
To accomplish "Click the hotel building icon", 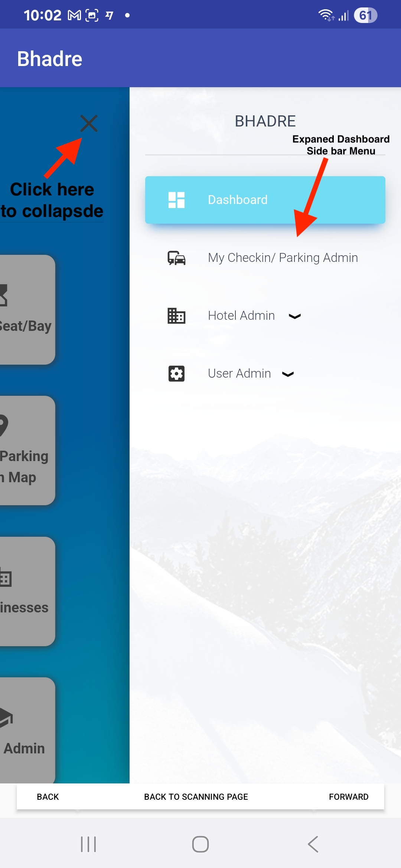I will pyautogui.click(x=176, y=316).
